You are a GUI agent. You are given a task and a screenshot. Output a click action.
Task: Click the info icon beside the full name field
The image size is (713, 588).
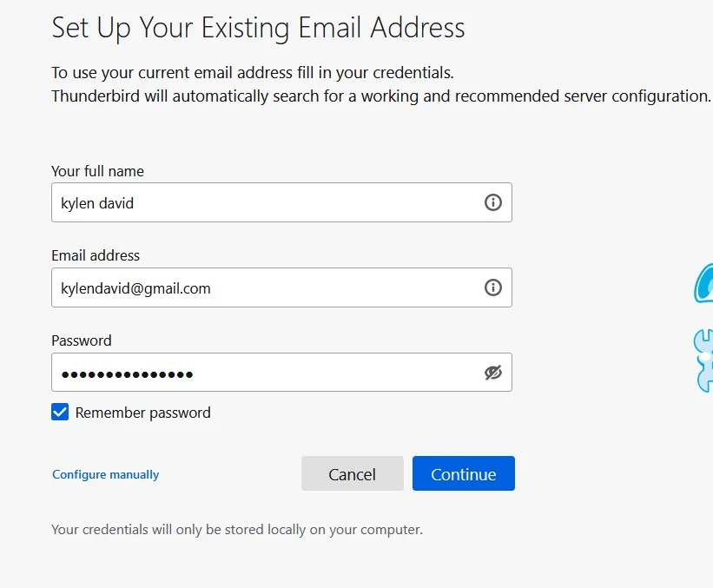493,202
